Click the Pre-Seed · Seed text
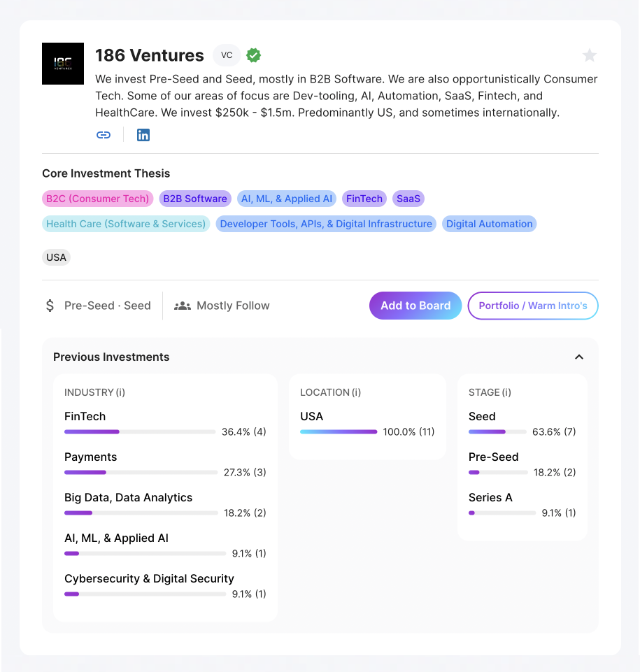Screen dimensions: 640x672 108,306
